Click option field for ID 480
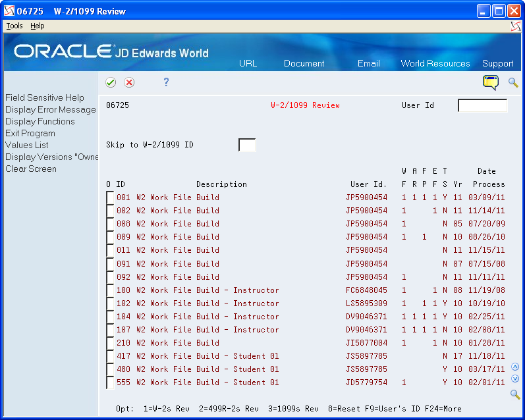This screenshot has height=420, width=525. (110, 369)
